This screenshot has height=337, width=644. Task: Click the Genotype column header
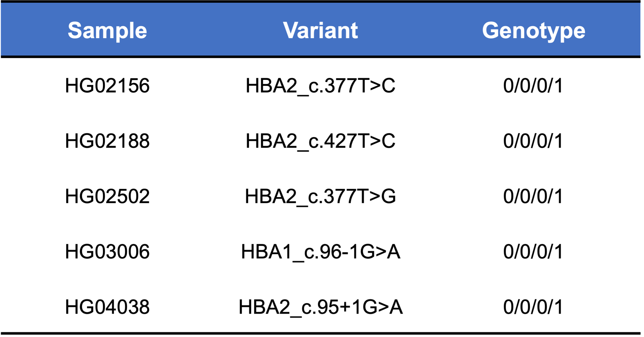tap(534, 31)
